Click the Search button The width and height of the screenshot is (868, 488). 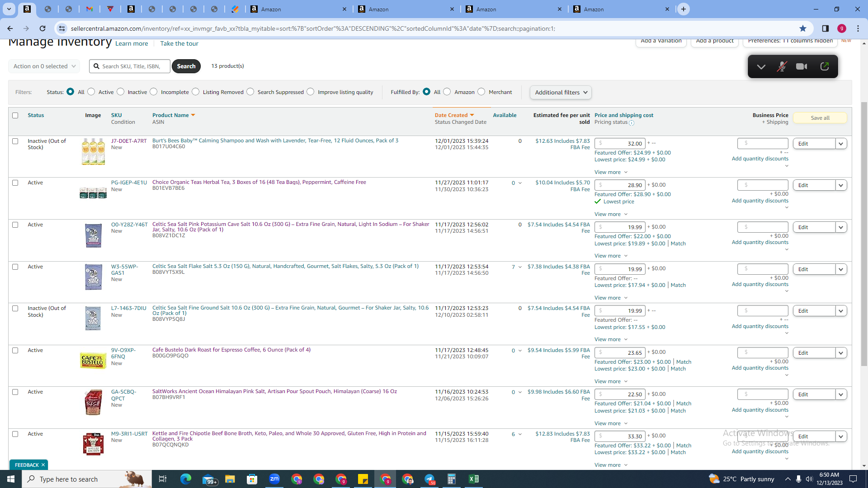186,66
